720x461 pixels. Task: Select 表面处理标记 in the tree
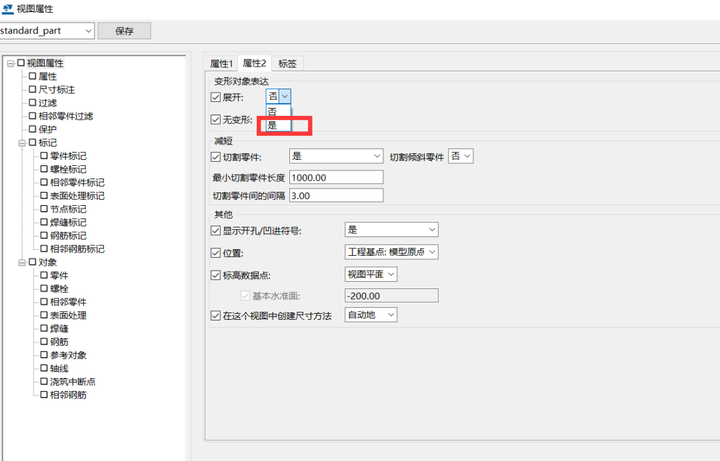(77, 197)
